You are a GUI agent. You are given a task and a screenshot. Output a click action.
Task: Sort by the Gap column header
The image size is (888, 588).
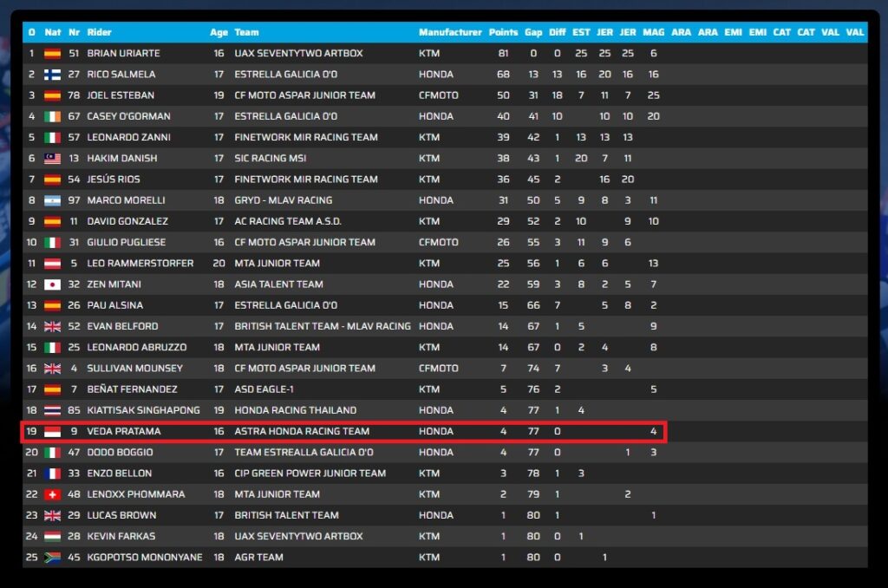(x=533, y=32)
